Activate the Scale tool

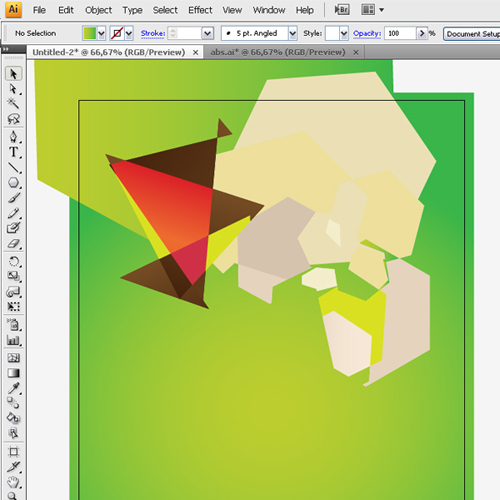[x=13, y=276]
